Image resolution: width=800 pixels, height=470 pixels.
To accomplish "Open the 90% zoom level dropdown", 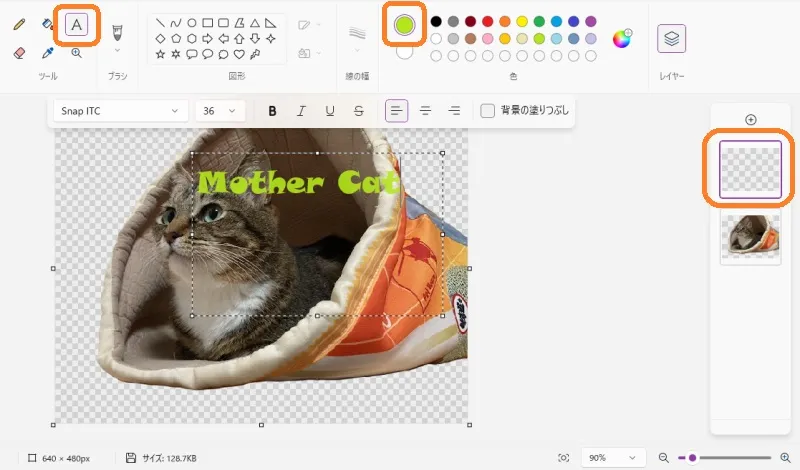I will [613, 458].
